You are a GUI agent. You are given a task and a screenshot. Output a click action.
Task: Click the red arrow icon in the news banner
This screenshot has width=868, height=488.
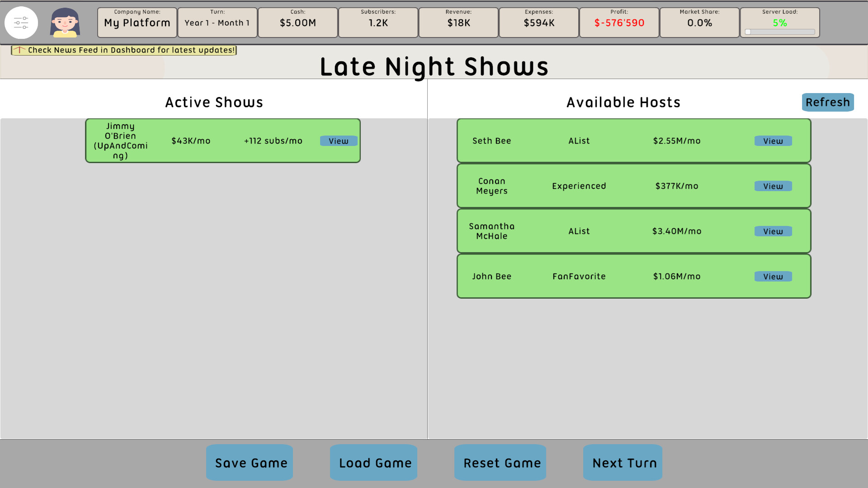(19, 50)
